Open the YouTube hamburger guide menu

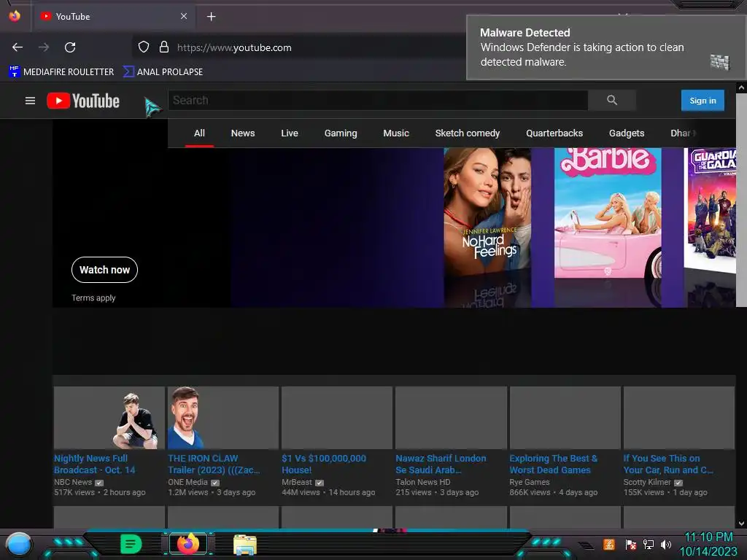pyautogui.click(x=30, y=101)
